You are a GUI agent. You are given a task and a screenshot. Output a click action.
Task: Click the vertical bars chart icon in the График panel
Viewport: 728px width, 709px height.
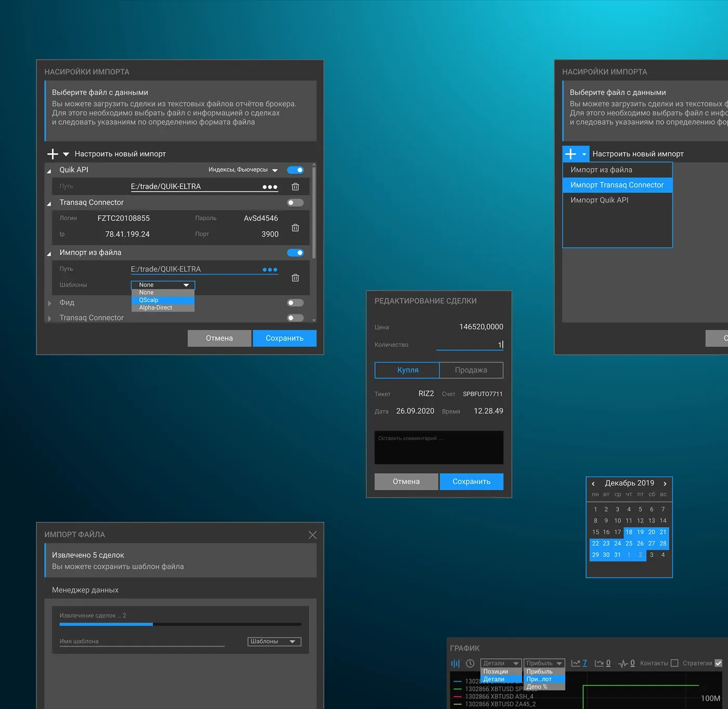click(456, 663)
